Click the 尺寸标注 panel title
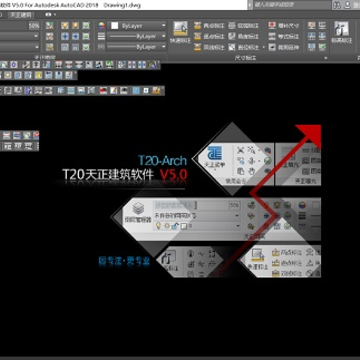This screenshot has width=360, height=360. click(245, 58)
